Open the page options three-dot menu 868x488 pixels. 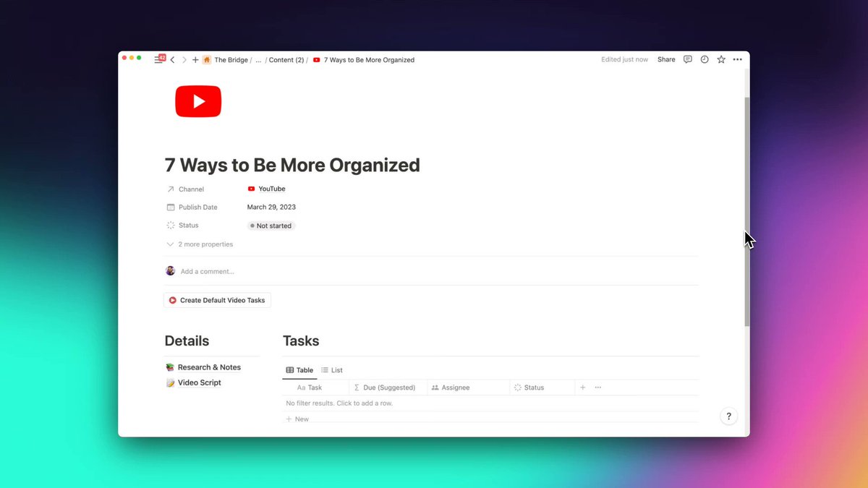(737, 60)
